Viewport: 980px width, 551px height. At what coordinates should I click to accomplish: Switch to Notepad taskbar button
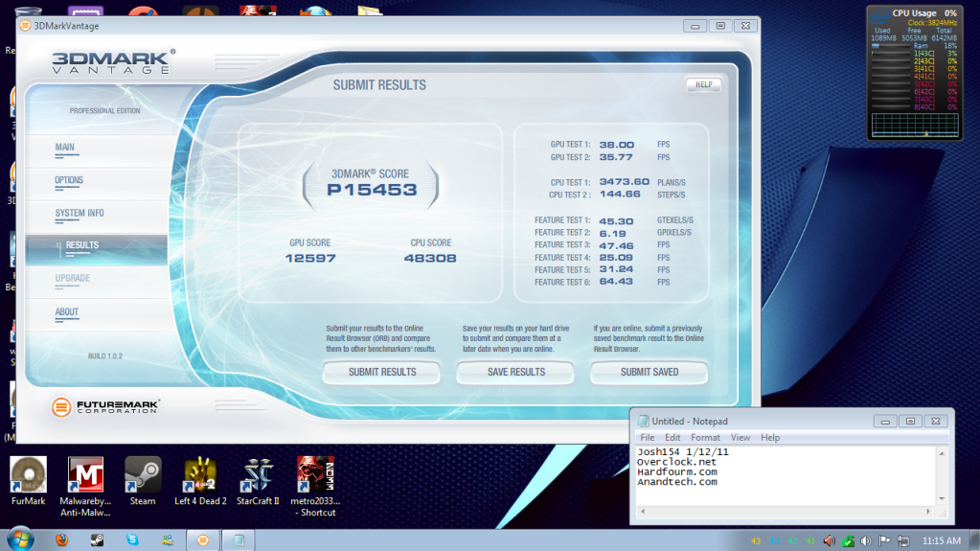(239, 540)
